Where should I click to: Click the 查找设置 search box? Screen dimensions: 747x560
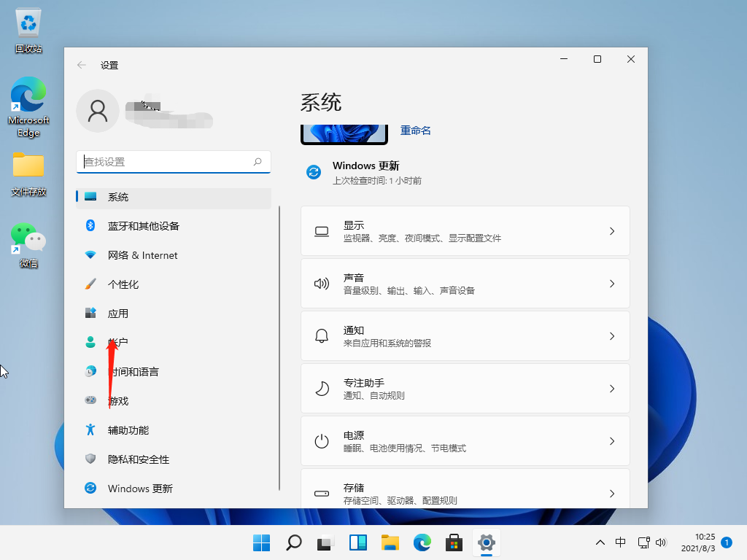[x=173, y=161]
